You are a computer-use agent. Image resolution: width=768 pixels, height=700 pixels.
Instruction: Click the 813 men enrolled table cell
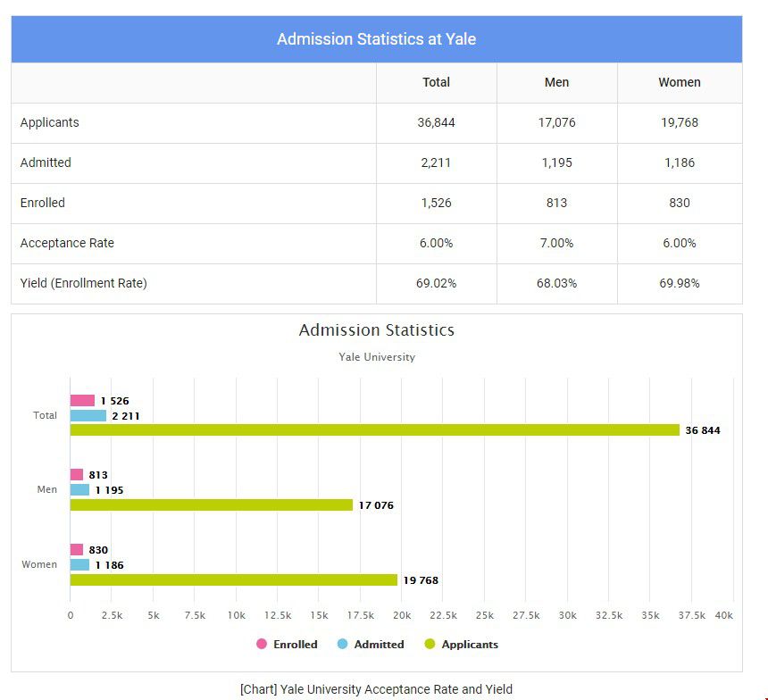(x=557, y=203)
